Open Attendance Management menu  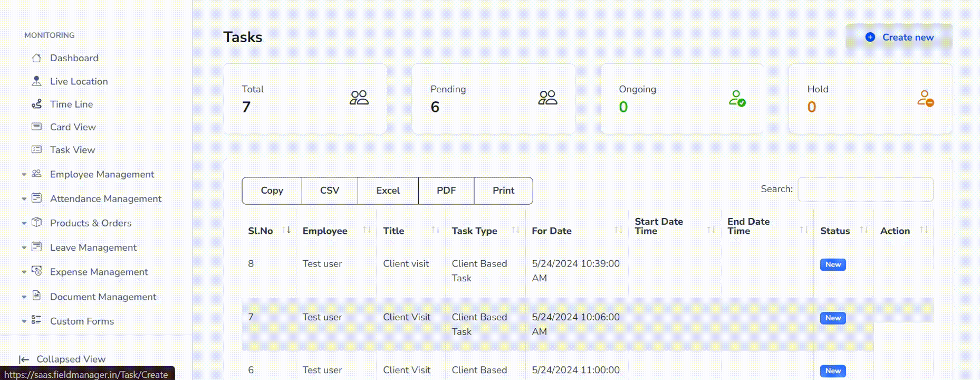pyautogui.click(x=105, y=198)
